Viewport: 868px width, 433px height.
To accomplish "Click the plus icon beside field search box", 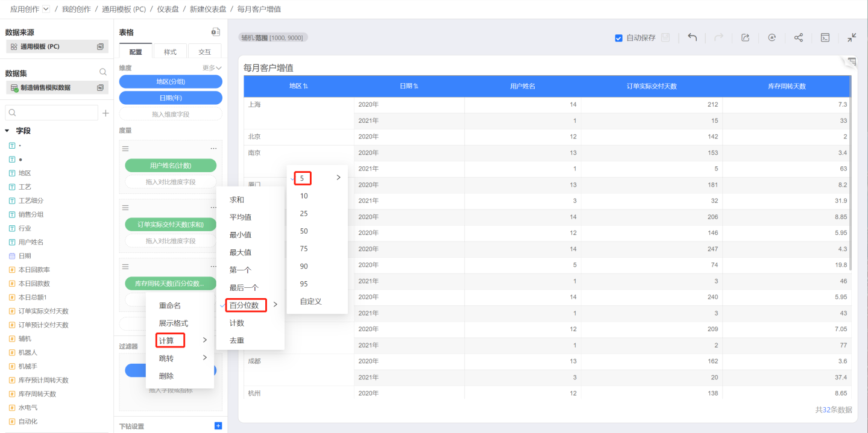I will tap(105, 113).
